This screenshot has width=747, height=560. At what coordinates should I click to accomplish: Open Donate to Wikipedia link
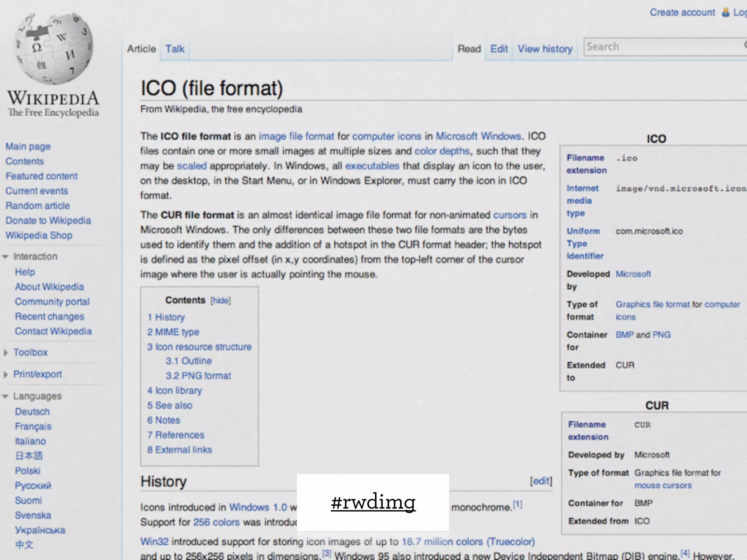[48, 221]
